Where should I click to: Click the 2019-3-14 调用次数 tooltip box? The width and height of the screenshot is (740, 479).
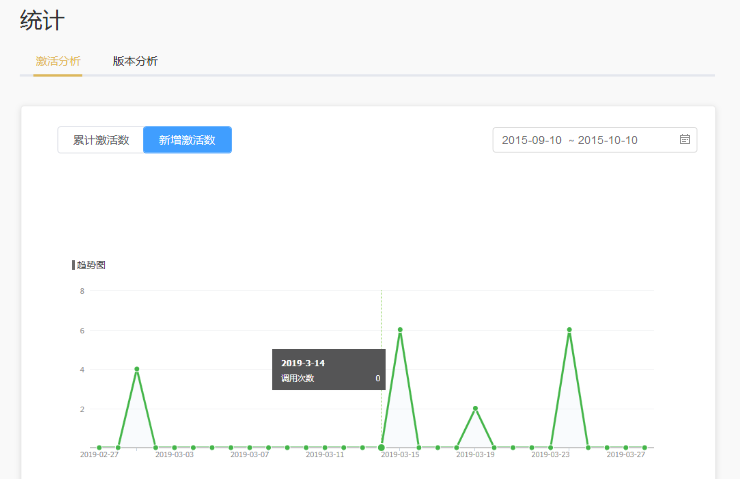(328, 369)
